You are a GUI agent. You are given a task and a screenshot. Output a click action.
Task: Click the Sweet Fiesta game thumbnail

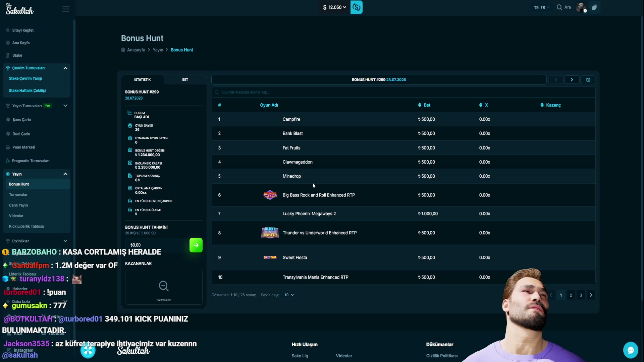point(270,257)
